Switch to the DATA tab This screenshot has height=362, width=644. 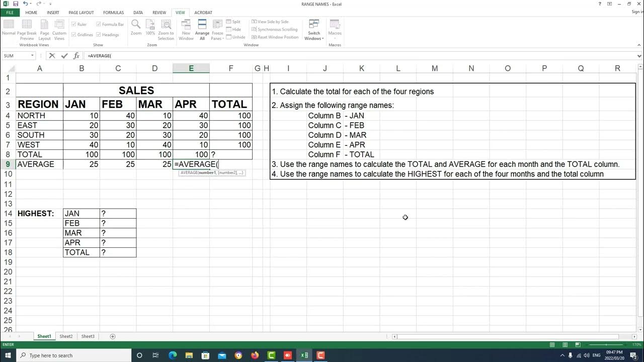coord(138,13)
